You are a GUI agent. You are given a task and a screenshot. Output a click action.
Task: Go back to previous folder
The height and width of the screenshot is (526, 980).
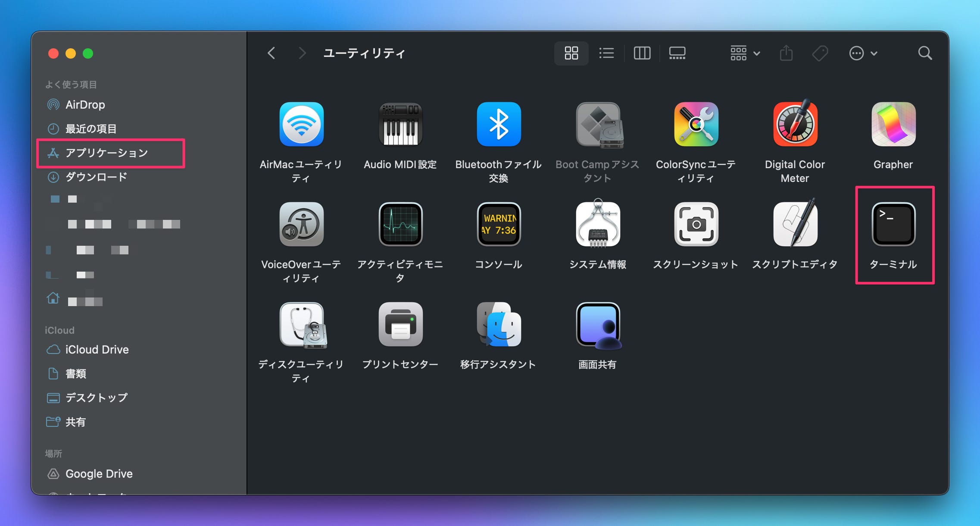[271, 53]
